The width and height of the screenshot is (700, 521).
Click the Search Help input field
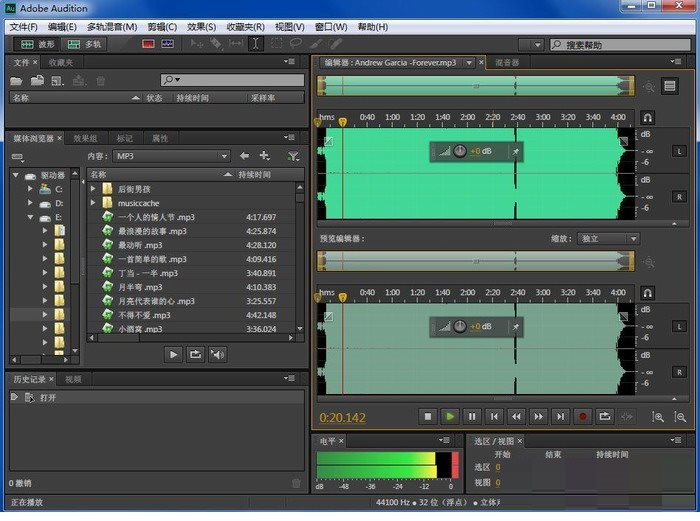point(620,45)
